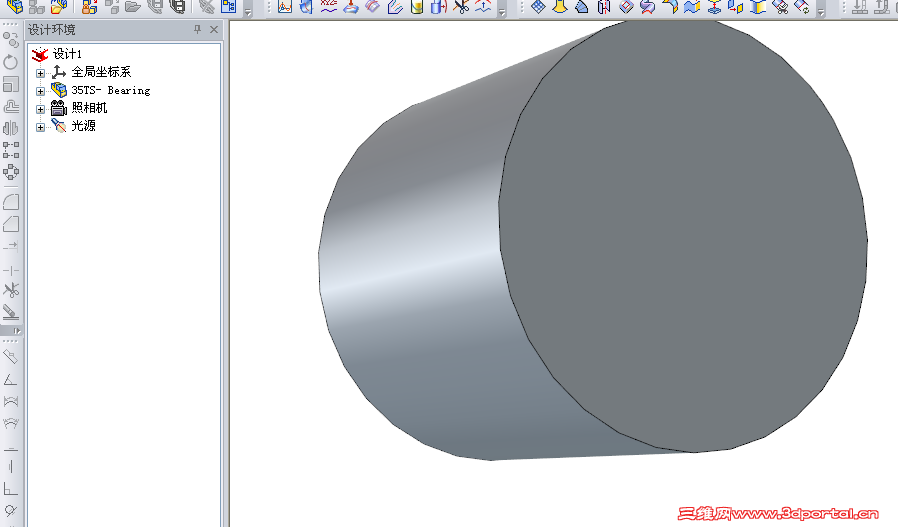Click the pattern array icon in left toolbar
Image resolution: width=898 pixels, height=527 pixels.
(10, 150)
